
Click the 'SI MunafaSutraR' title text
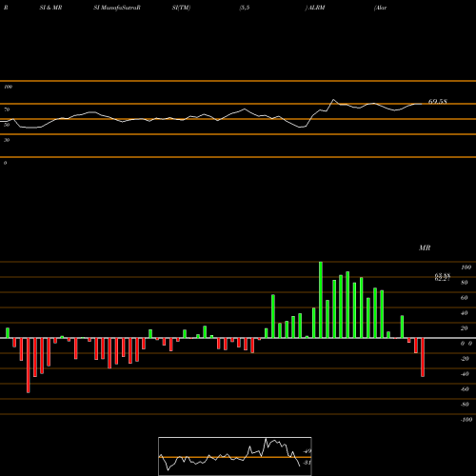pyautogui.click(x=117, y=8)
